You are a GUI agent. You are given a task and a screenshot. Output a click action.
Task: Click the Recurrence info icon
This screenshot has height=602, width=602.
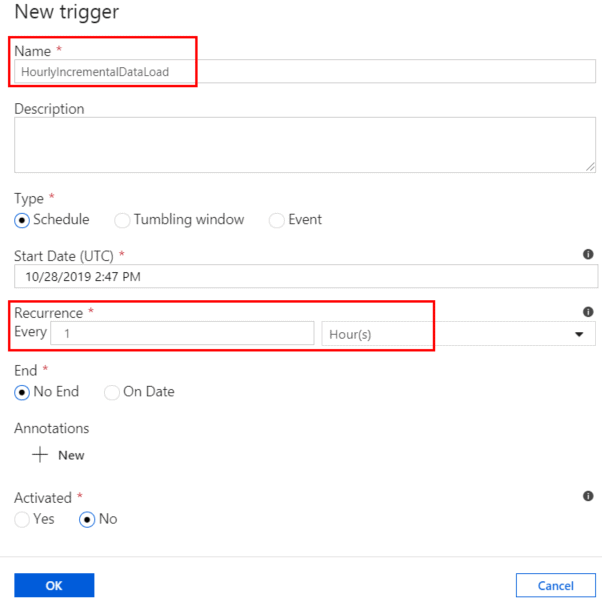588,312
